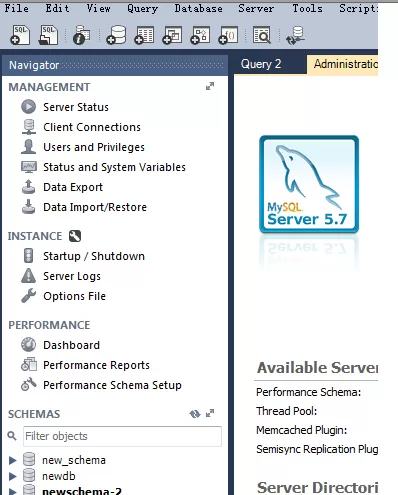Screen dimensions: 398x495
Task: Open Options File
Action: [x=74, y=296]
